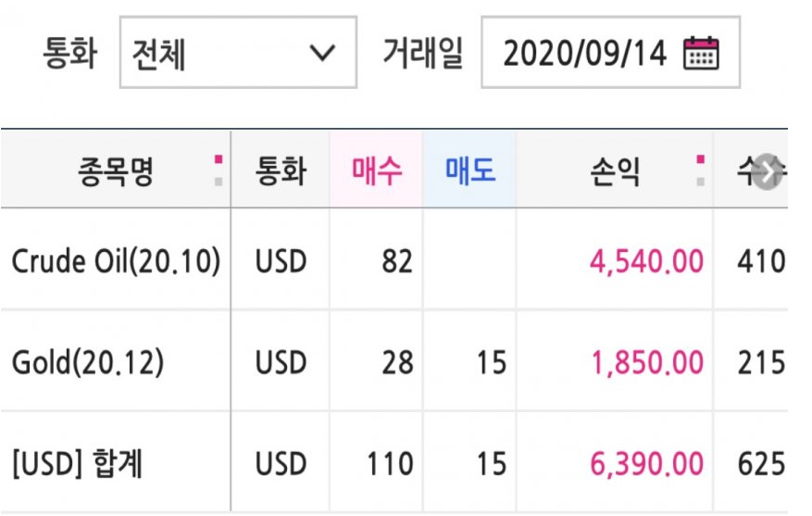This screenshot has width=812, height=516.
Task: Toggle sort indicator on 종목명 column
Action: [219, 170]
